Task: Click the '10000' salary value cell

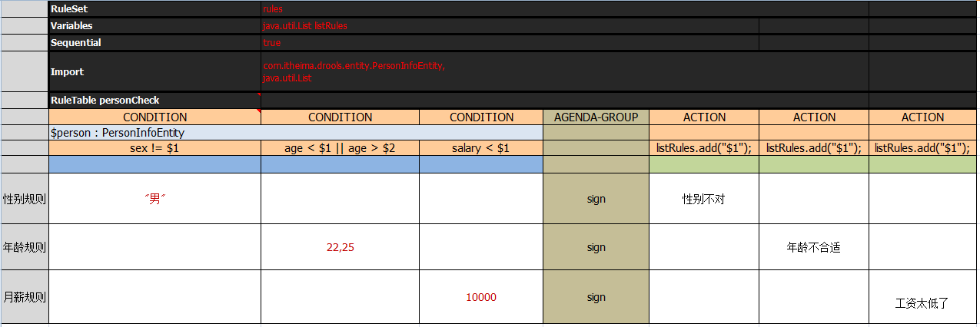Action: click(481, 297)
